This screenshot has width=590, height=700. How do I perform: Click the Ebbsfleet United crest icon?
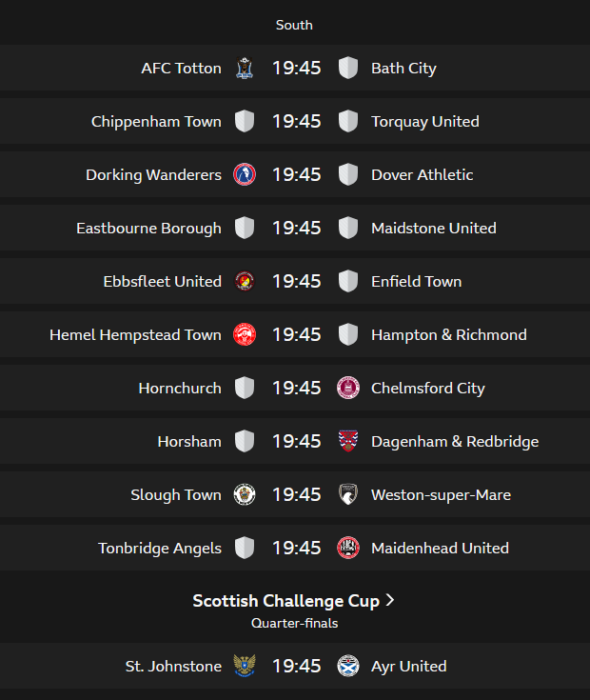pos(245,281)
